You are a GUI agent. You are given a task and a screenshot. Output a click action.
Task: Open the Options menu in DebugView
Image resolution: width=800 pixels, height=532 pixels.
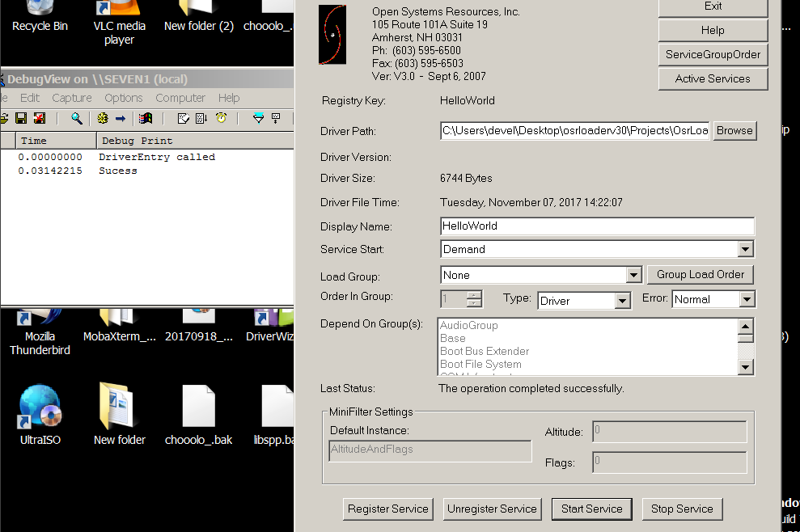click(123, 98)
